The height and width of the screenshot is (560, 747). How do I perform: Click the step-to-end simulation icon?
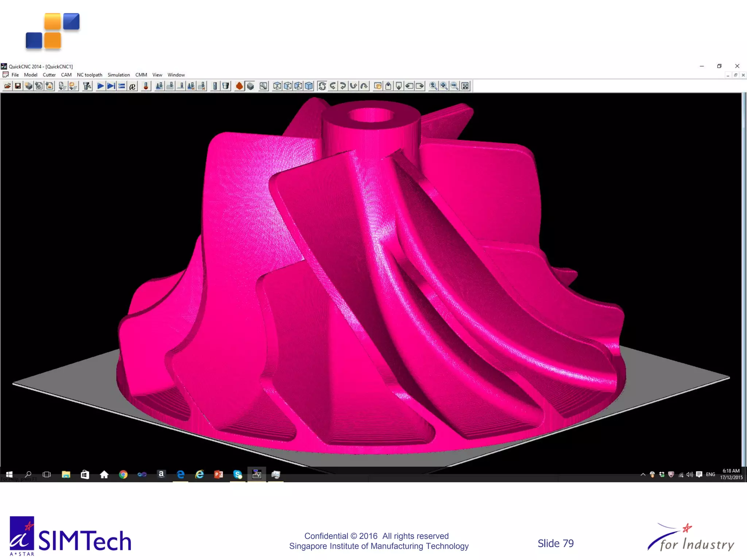tap(111, 86)
